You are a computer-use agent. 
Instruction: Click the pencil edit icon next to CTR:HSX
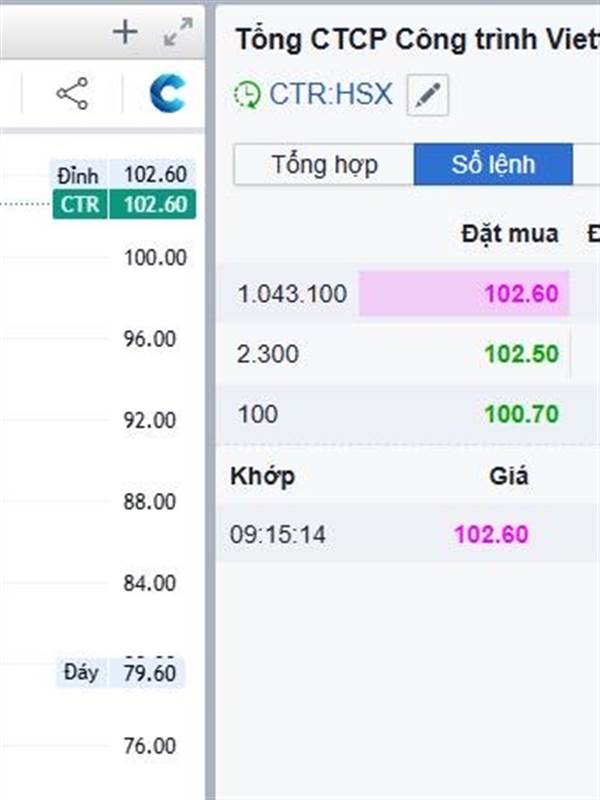tap(428, 96)
